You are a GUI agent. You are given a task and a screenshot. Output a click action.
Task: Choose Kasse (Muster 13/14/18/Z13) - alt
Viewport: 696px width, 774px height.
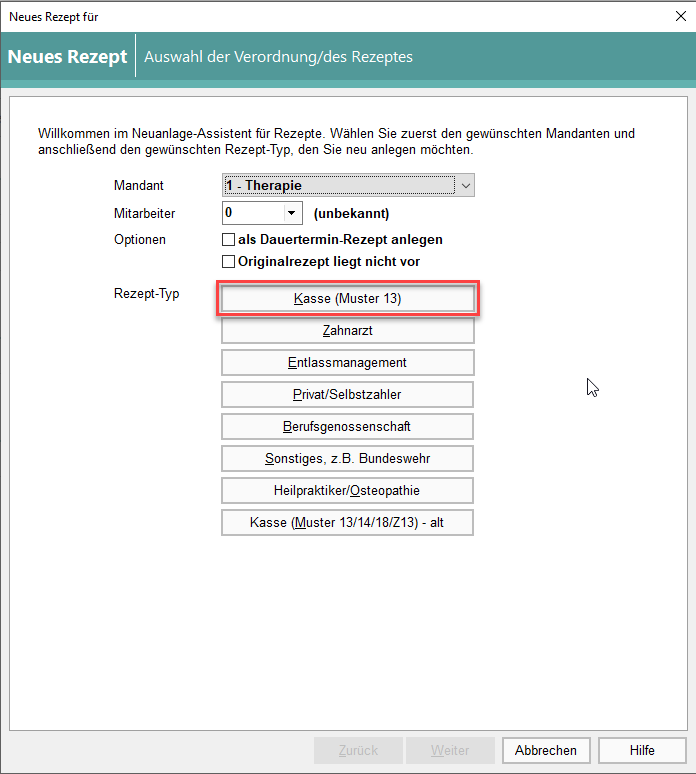[347, 522]
